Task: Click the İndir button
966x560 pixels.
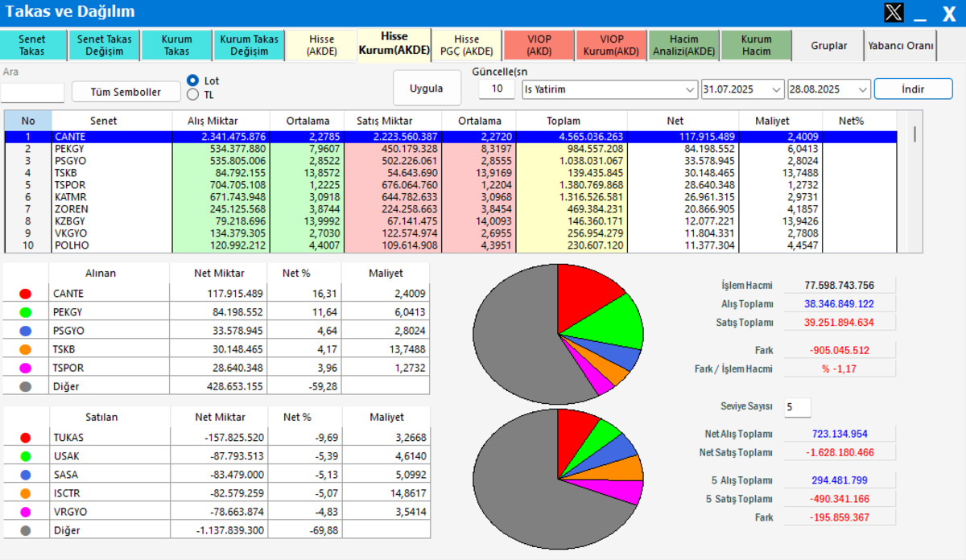Action: (914, 89)
